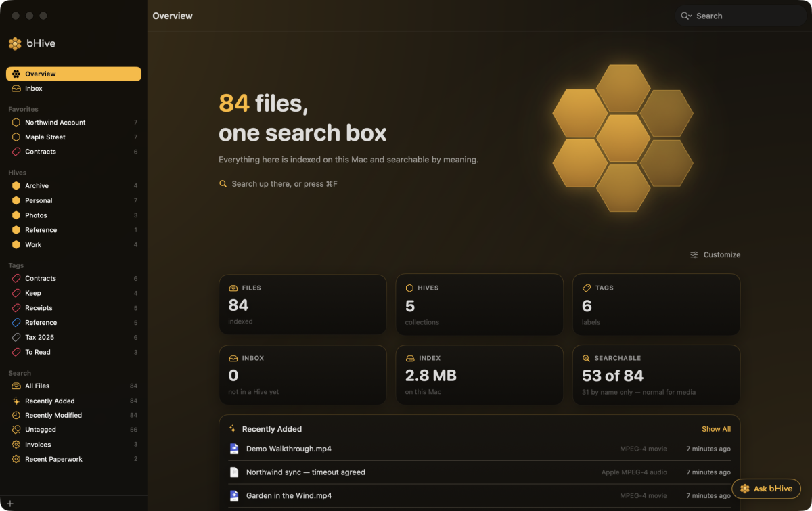Click the Favorites section header
812x511 pixels.
pos(23,109)
